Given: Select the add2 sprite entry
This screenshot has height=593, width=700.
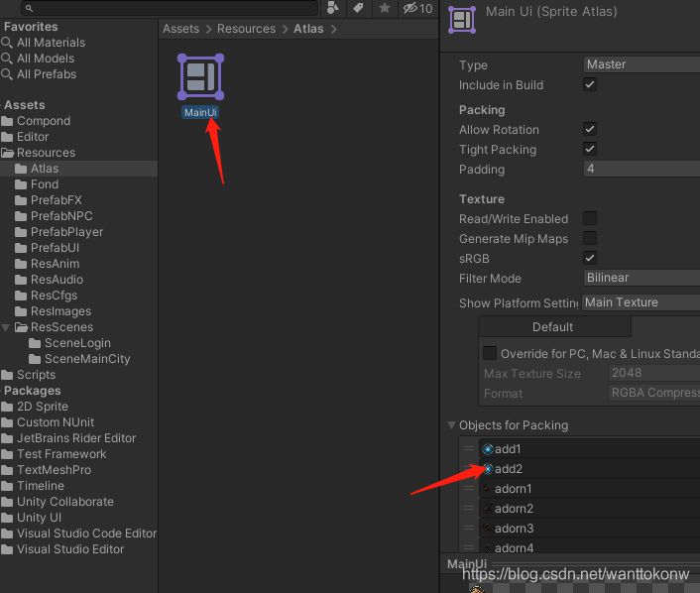Looking at the screenshot, I should tap(589, 469).
